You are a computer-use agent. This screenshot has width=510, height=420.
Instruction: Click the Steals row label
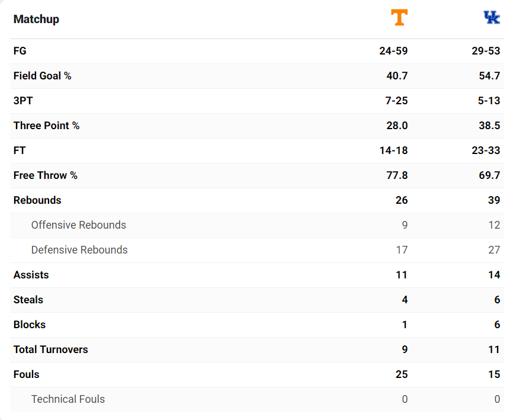[x=28, y=300]
